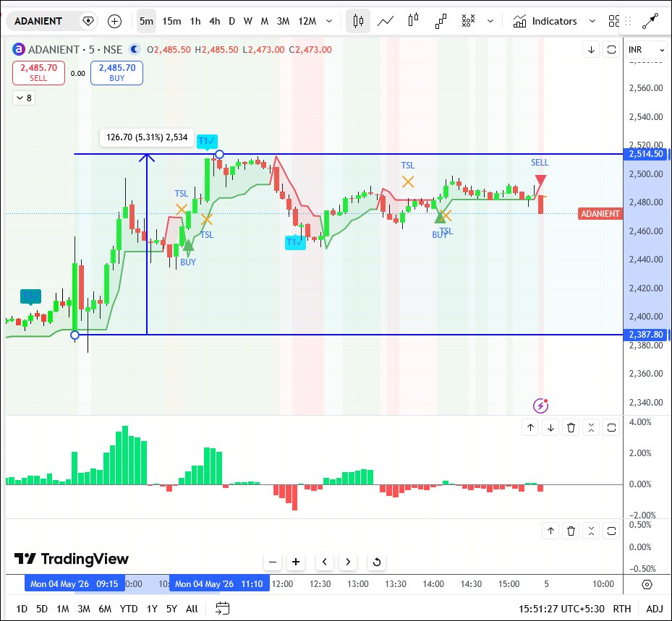Zoom in the chart with plus button
This screenshot has width=672, height=621.
click(x=296, y=562)
